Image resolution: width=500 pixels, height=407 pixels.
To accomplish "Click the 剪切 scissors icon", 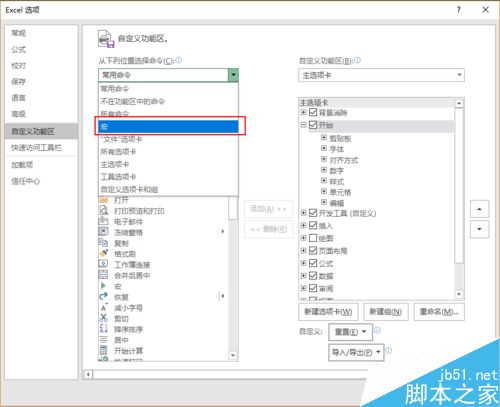I will [x=104, y=318].
